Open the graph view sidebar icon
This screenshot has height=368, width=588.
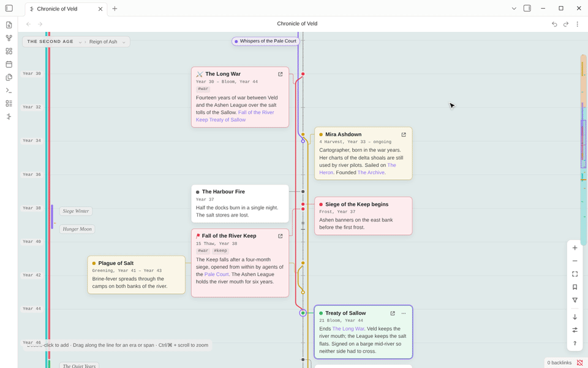pyautogui.click(x=9, y=38)
